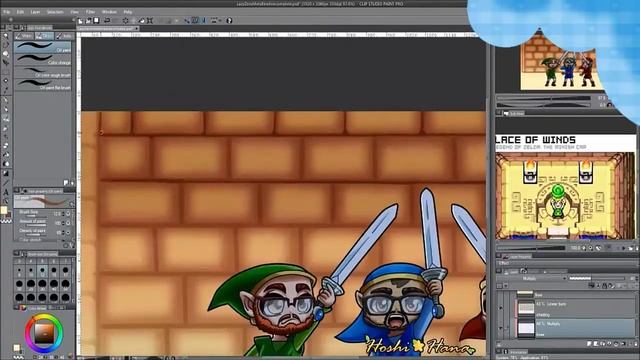Switch to the India ink sub tool group tab
The width and height of the screenshot is (640, 360).
tap(65, 36)
